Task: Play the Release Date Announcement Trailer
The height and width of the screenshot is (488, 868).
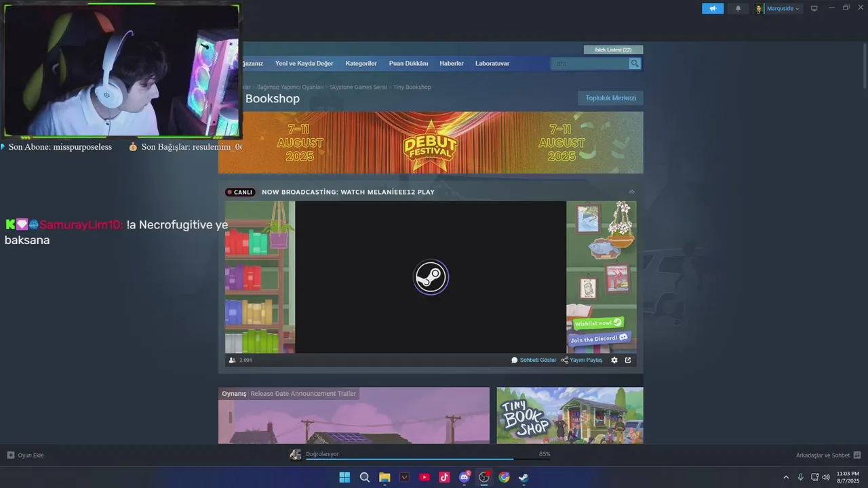Action: tap(353, 415)
